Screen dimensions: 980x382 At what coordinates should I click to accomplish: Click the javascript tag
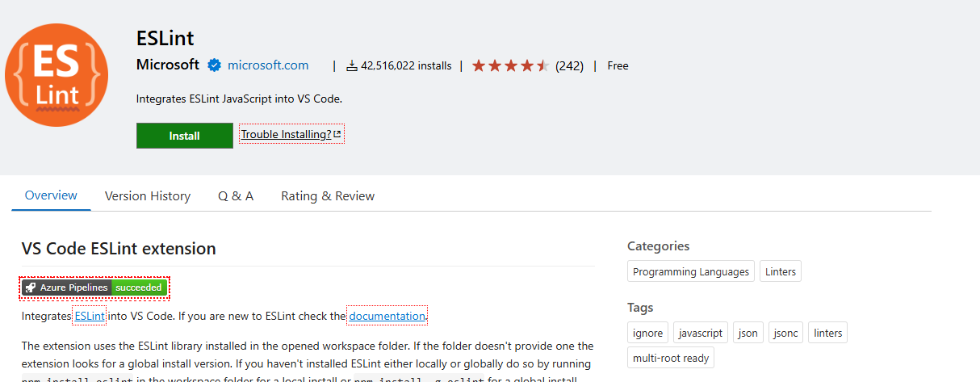click(x=701, y=333)
